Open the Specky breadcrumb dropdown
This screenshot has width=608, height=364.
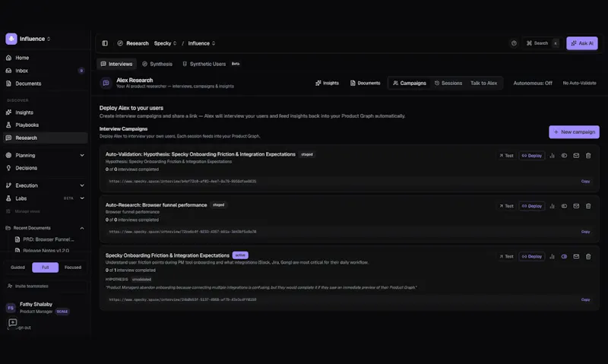tap(165, 43)
